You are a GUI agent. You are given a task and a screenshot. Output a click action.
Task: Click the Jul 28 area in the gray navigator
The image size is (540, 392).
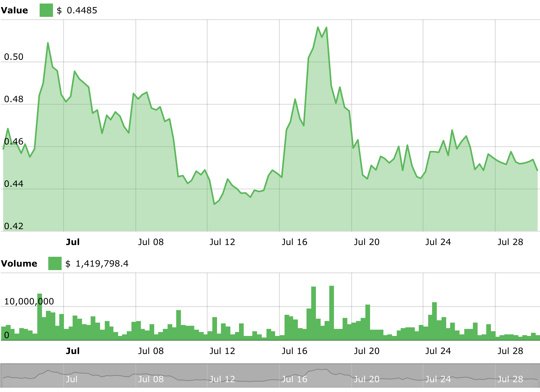(510, 379)
